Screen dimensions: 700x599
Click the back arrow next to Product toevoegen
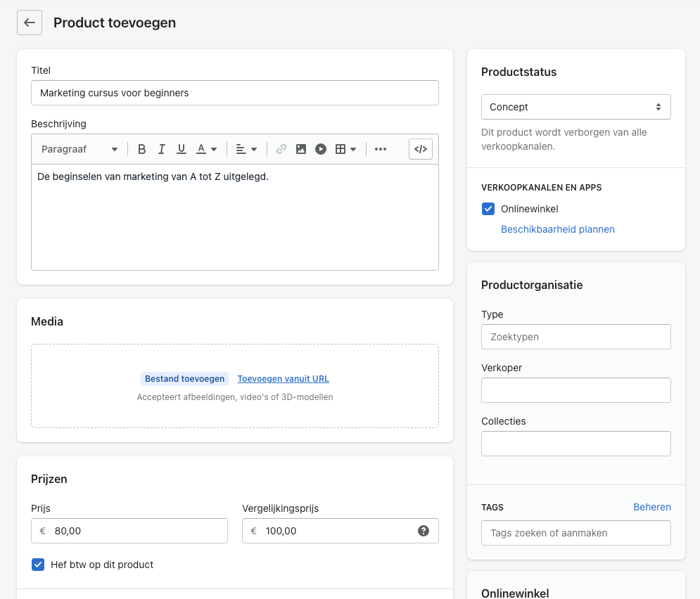click(30, 22)
